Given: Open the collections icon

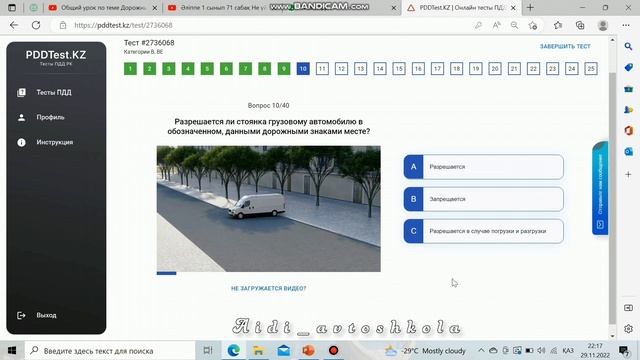Looking at the screenshot, I should (x=580, y=25).
